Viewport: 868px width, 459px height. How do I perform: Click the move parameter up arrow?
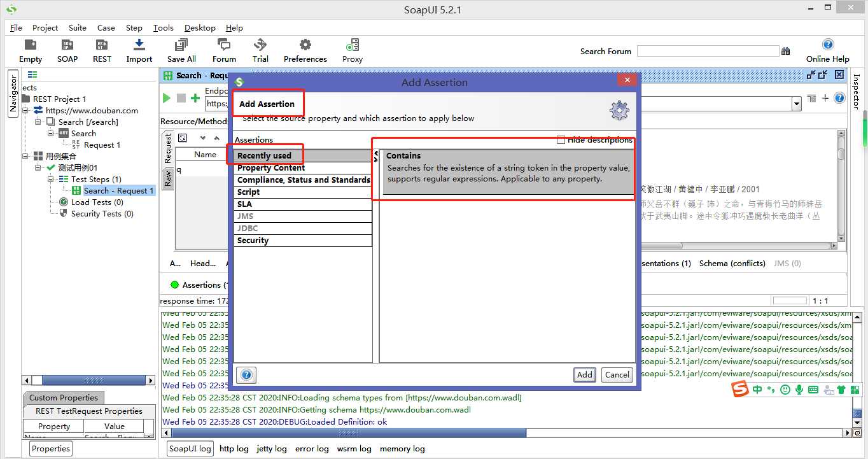point(217,138)
